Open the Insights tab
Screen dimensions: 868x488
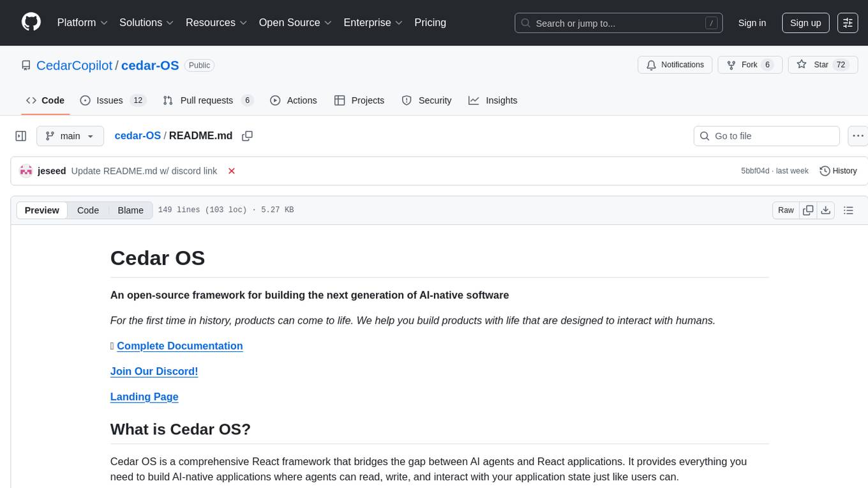(493, 100)
